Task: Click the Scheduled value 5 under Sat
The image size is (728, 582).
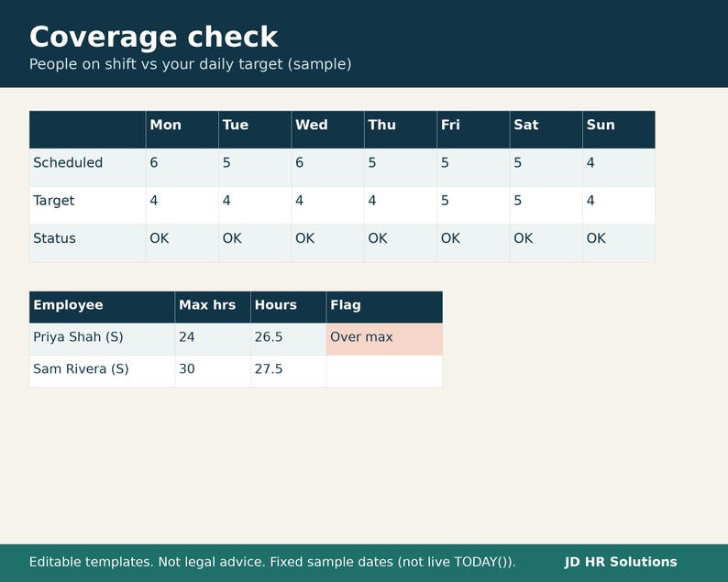Action: (546, 168)
